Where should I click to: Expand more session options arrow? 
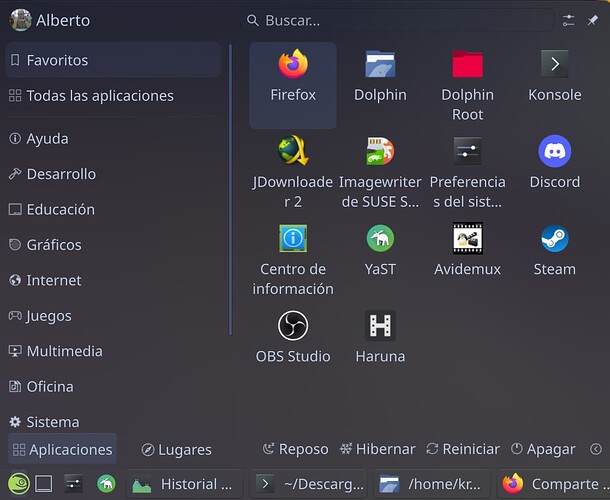(596, 450)
